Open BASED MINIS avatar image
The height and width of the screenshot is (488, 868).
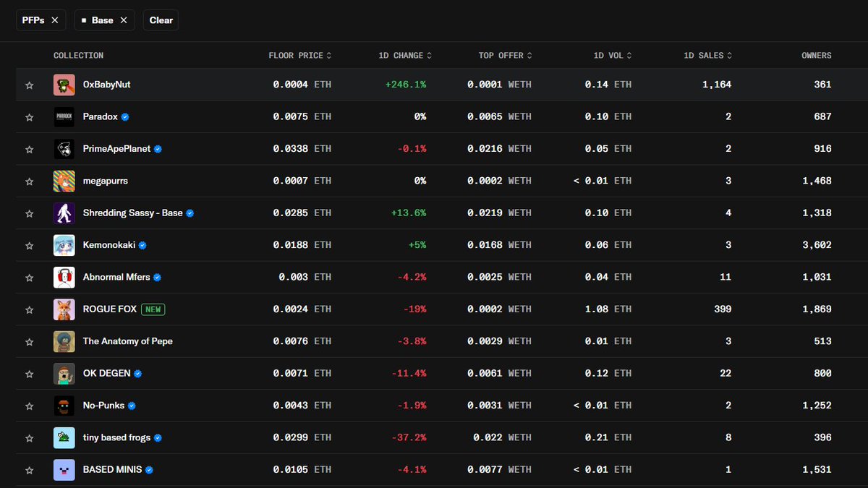[64, 470]
